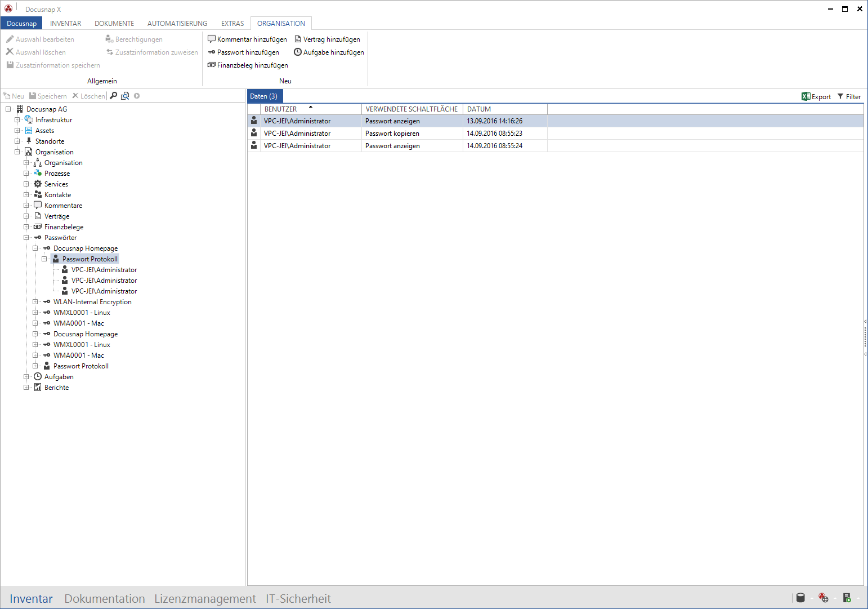Click the Kommentar hinzufügen speech-bubble icon
Screen dimensions: 868x609
click(x=212, y=39)
